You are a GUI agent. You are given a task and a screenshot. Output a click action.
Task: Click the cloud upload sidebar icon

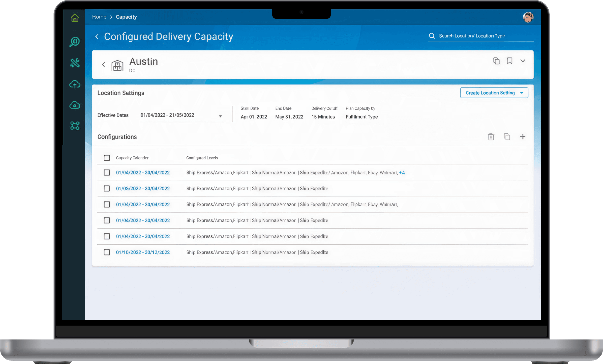pyautogui.click(x=75, y=84)
